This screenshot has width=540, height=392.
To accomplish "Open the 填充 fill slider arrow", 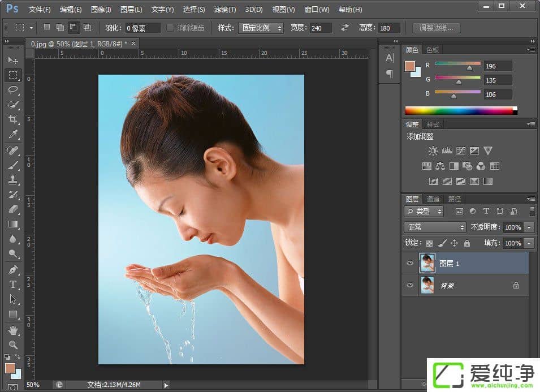I will [529, 243].
